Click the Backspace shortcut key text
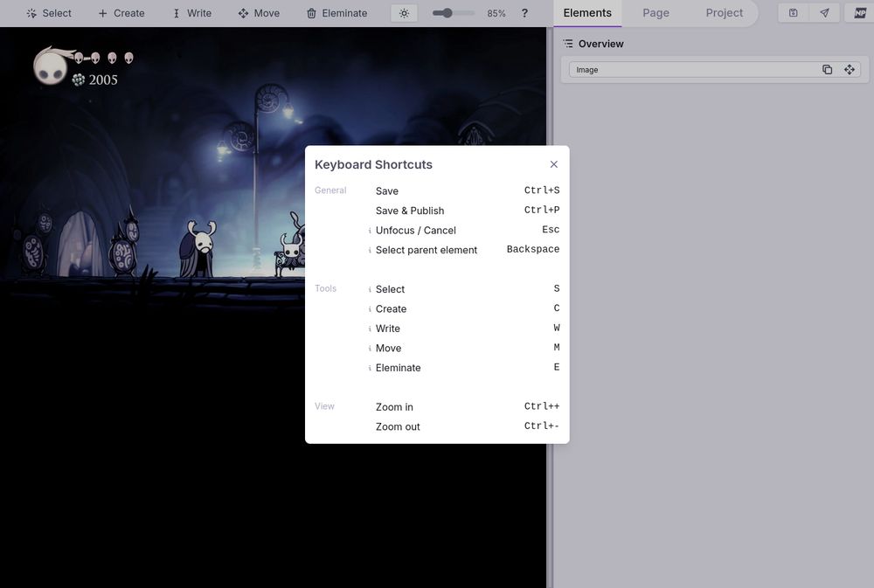 [533, 249]
